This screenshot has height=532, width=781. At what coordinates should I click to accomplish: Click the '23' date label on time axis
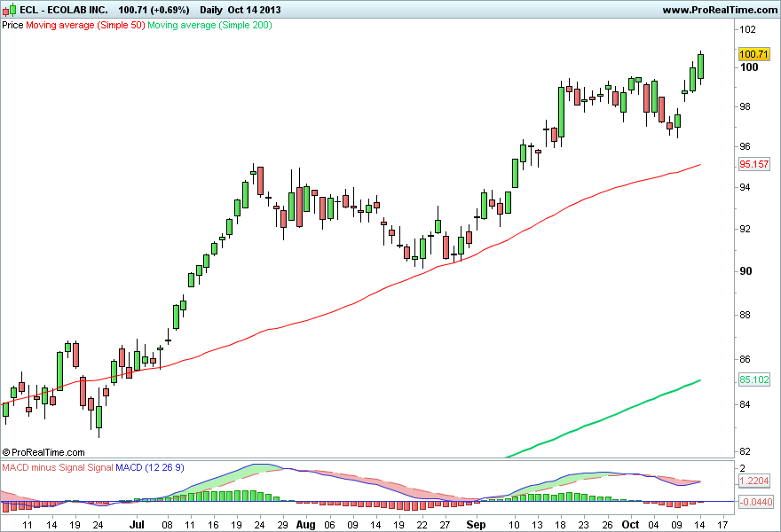[583, 525]
